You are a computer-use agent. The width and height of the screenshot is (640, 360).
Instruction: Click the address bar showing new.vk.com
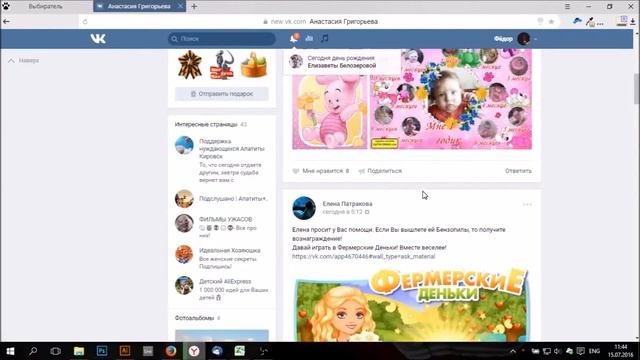[x=320, y=22]
